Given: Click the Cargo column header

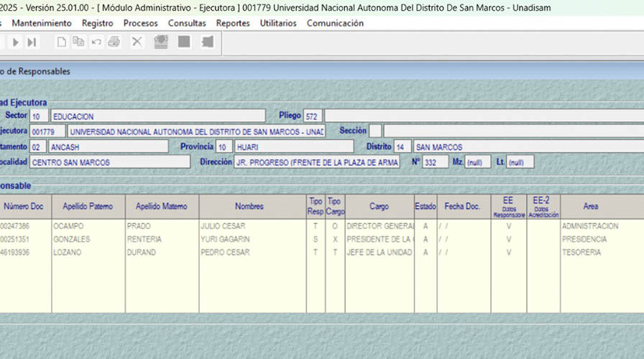Looking at the screenshot, I should [x=379, y=207].
